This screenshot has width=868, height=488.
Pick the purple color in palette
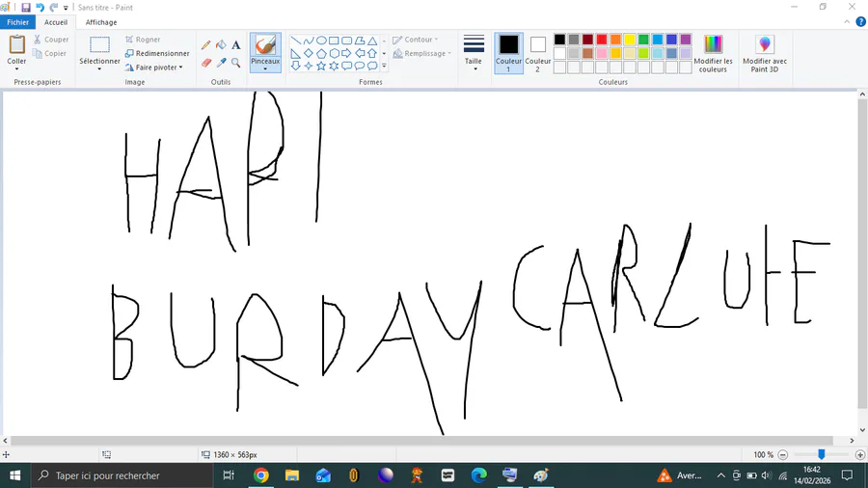(x=686, y=40)
